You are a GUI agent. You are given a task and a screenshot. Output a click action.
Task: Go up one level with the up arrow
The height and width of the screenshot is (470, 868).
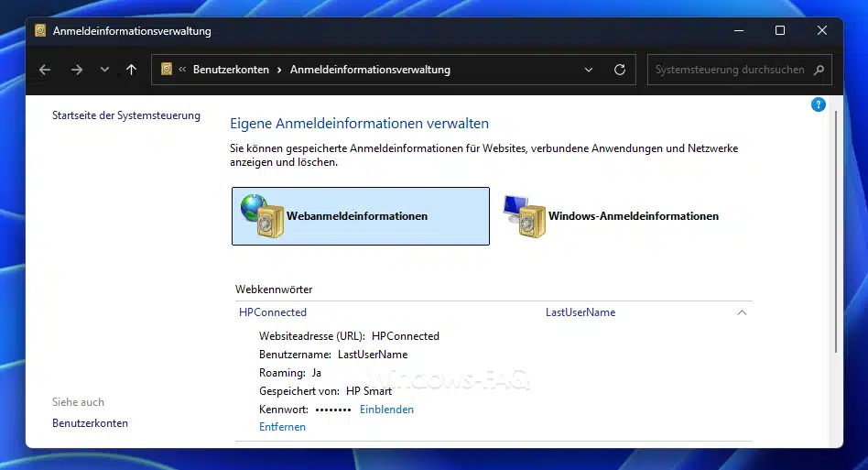pos(131,70)
